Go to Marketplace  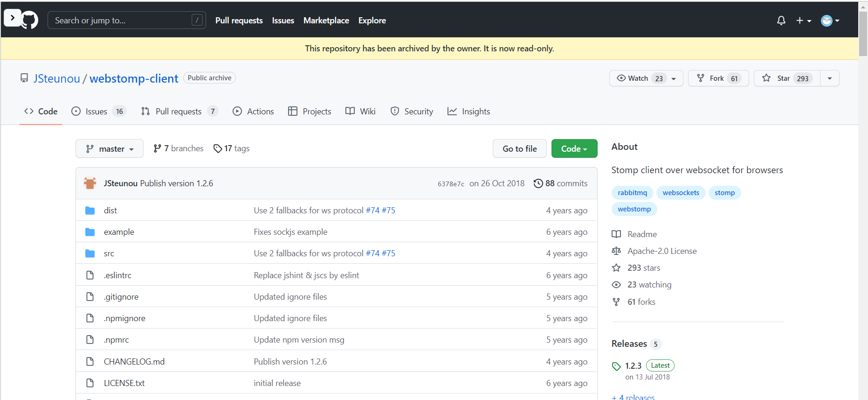pyautogui.click(x=326, y=21)
